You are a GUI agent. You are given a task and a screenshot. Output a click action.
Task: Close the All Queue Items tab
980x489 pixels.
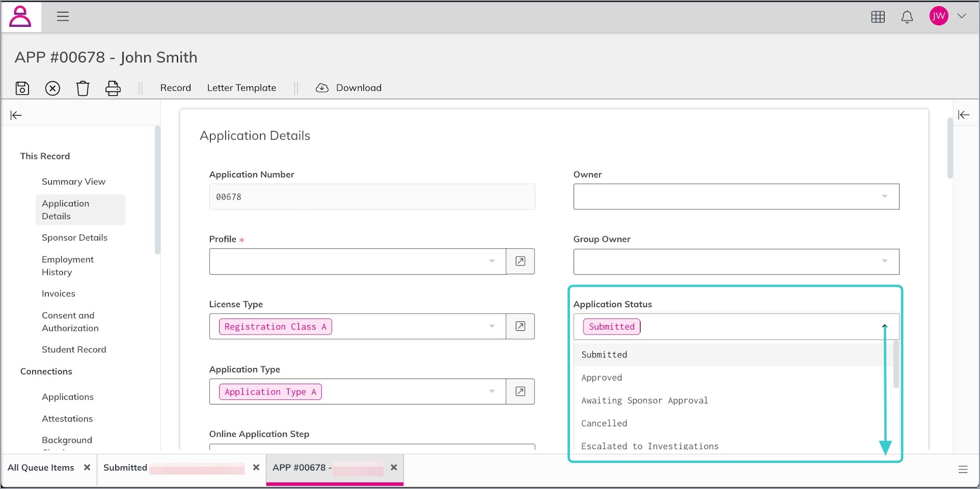(87, 467)
